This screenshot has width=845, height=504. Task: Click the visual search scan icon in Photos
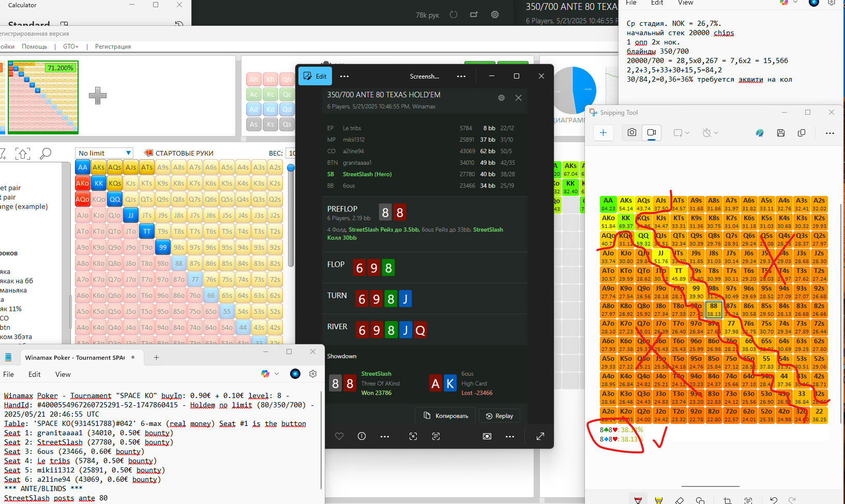413,436
